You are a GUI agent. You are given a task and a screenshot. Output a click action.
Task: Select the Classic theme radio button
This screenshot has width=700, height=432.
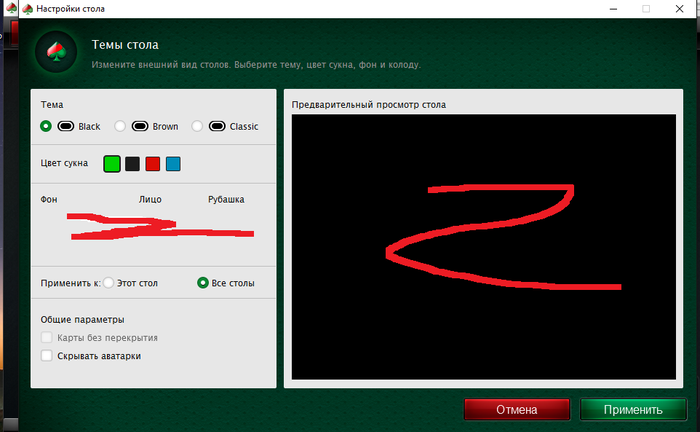click(x=197, y=126)
